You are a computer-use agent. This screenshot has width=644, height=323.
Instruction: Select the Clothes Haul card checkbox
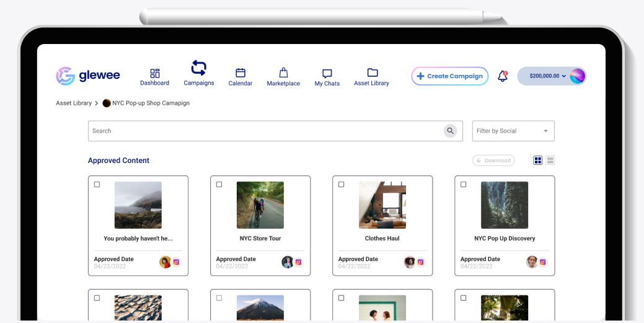[342, 185]
